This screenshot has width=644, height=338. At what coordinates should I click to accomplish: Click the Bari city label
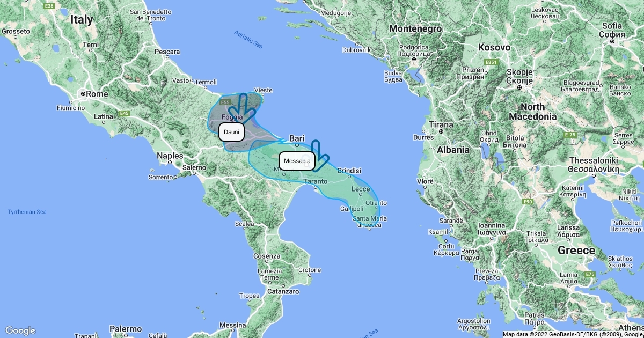(297, 138)
